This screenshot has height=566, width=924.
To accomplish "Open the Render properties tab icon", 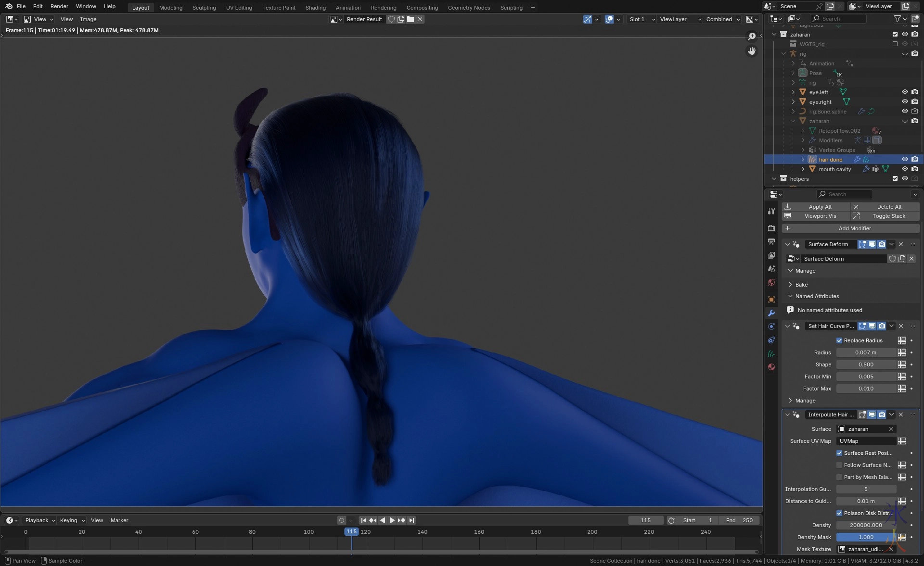I will click(x=771, y=228).
